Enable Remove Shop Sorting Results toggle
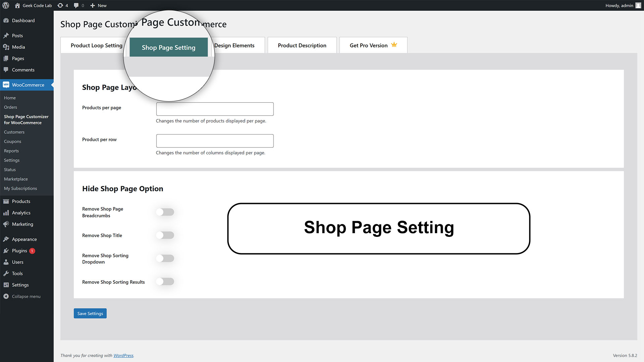The height and width of the screenshot is (362, 644). (x=165, y=281)
